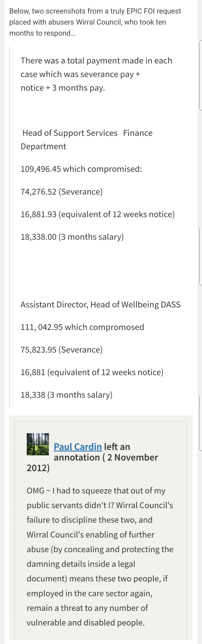Image resolution: width=202 pixels, height=644 pixels.
Task: Click the 'vulnerable and disabled people' closing line
Action: point(86,622)
